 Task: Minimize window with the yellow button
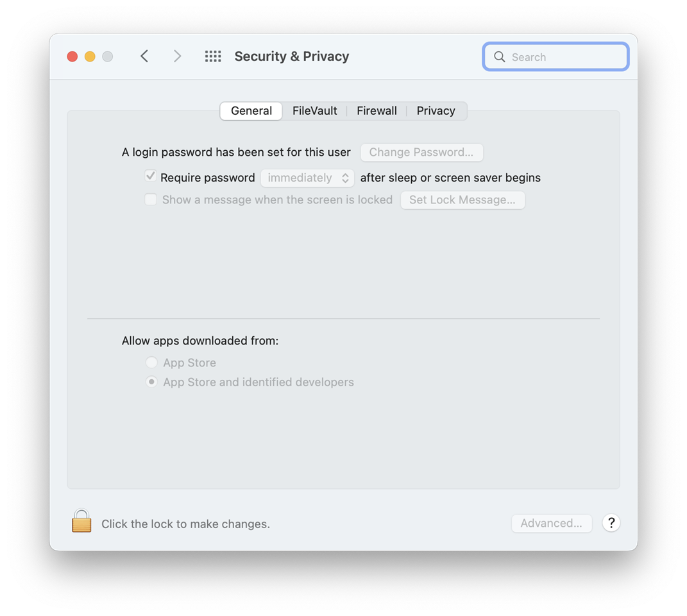pos(90,56)
